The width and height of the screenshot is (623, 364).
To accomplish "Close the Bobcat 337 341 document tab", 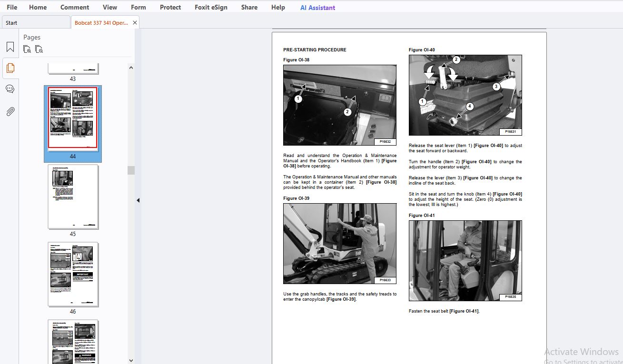I will [x=135, y=22].
